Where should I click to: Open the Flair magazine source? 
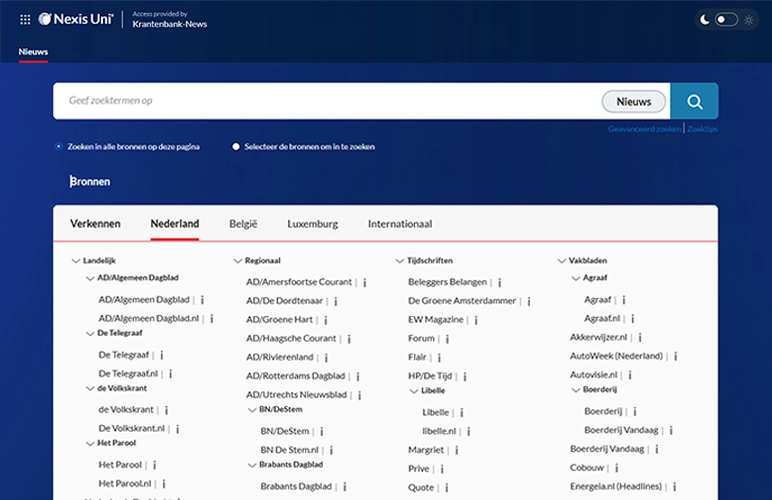coord(417,357)
